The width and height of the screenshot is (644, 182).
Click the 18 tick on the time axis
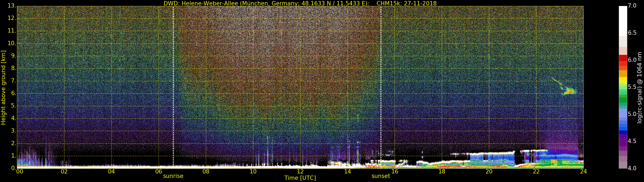click(442, 172)
